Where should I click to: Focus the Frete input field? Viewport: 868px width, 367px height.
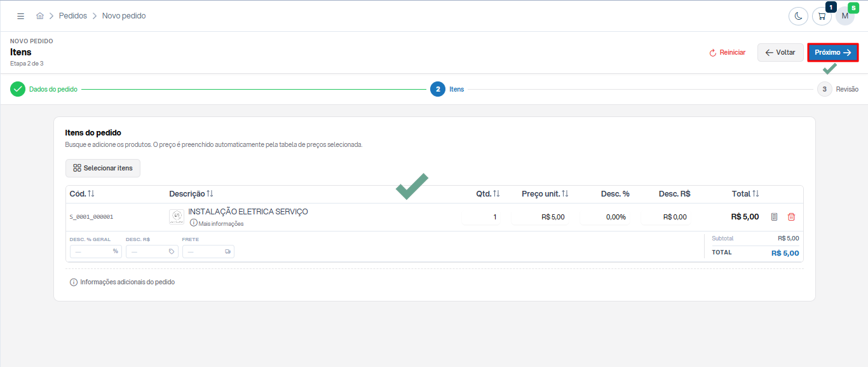[208, 251]
